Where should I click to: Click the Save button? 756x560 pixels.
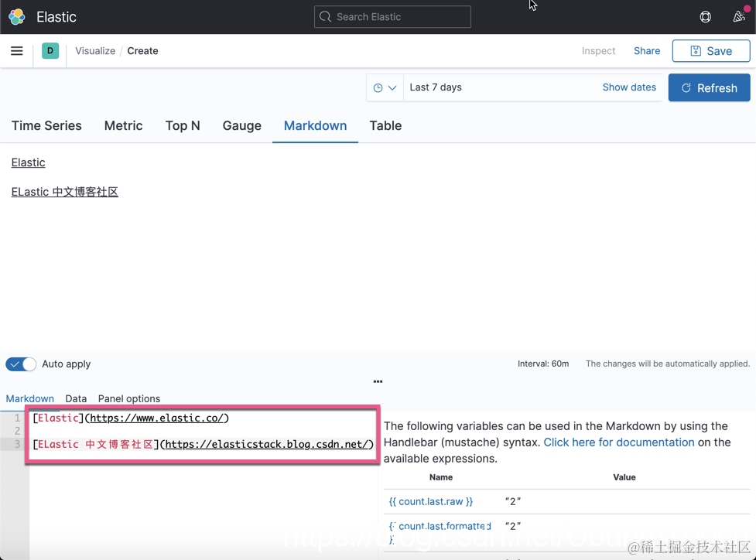(711, 51)
